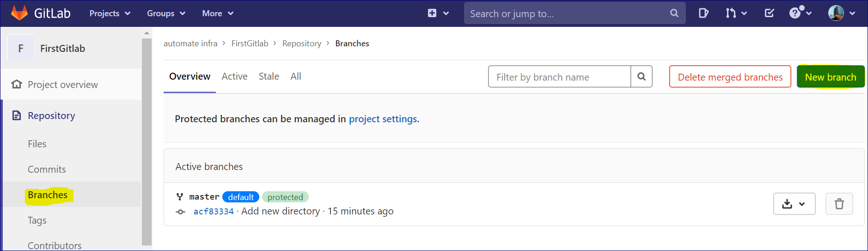Viewport: 868px width, 251px height.
Task: Open Project overview in sidebar
Action: click(63, 84)
